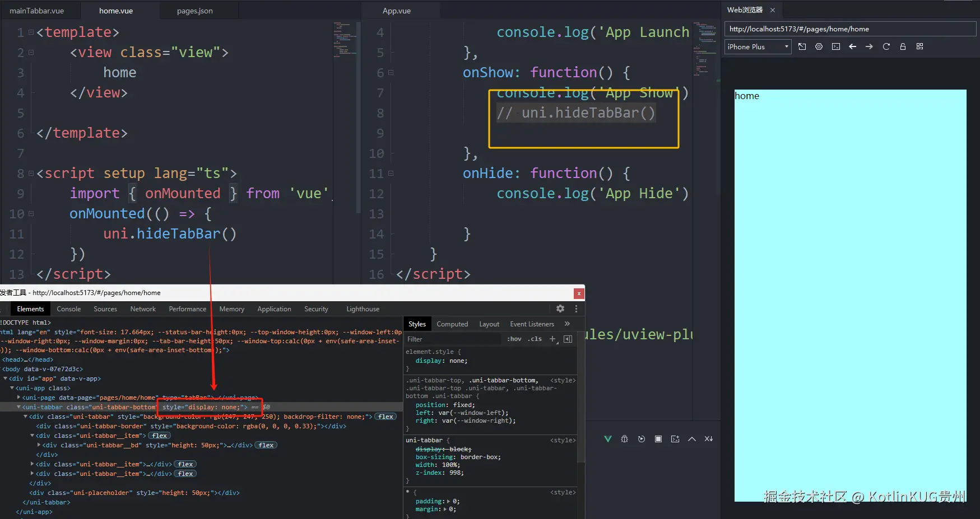Click the debug bug icon in console toolbar
Image resolution: width=980 pixels, height=519 pixels.
point(625,439)
